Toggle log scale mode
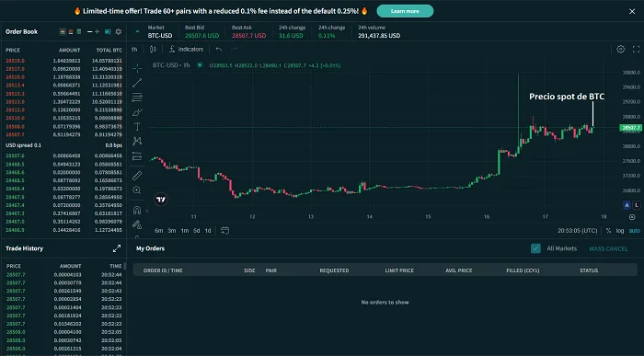The image size is (644, 356). [620, 231]
